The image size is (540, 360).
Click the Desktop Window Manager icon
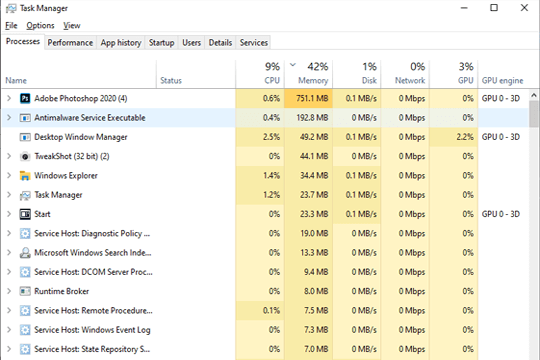point(25,137)
